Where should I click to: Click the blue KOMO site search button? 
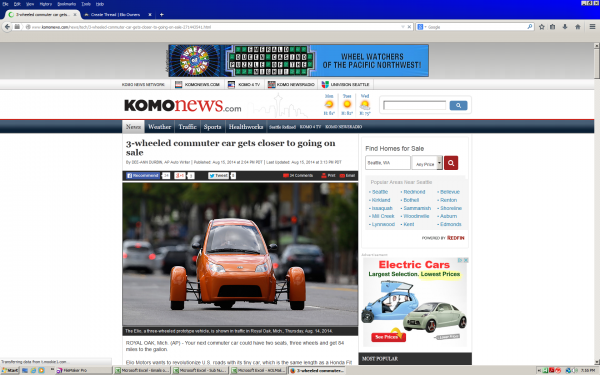point(458,106)
